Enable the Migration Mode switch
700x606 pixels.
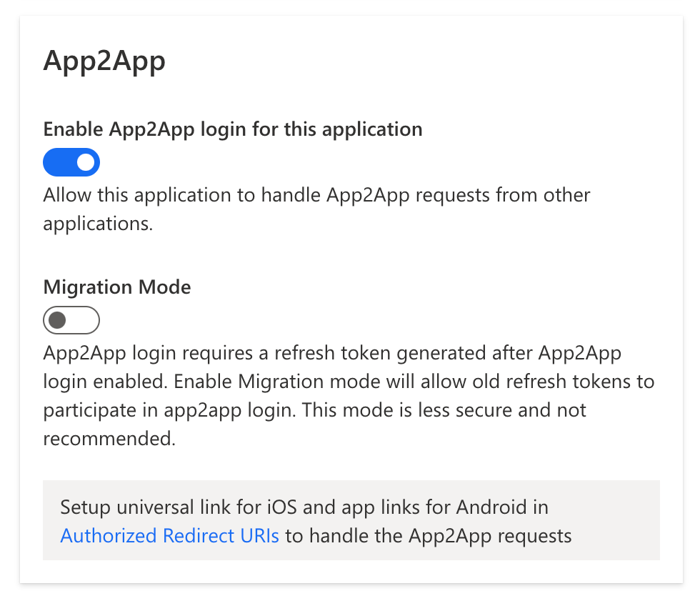(71, 320)
